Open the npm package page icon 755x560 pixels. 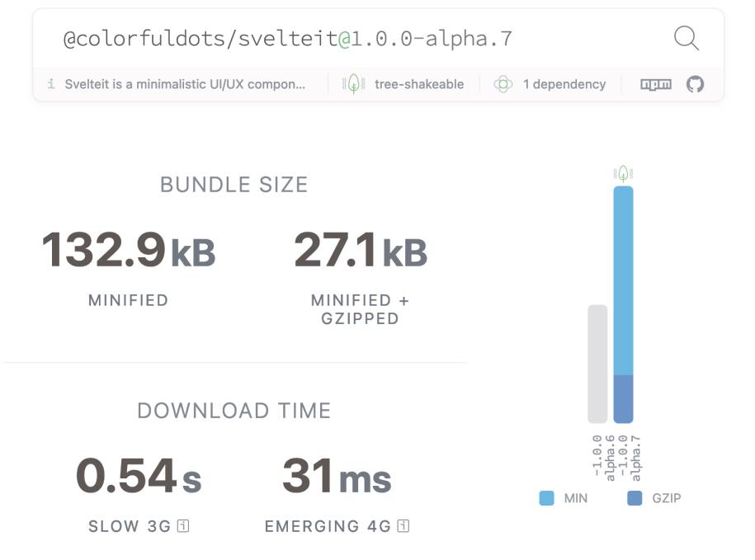656,84
